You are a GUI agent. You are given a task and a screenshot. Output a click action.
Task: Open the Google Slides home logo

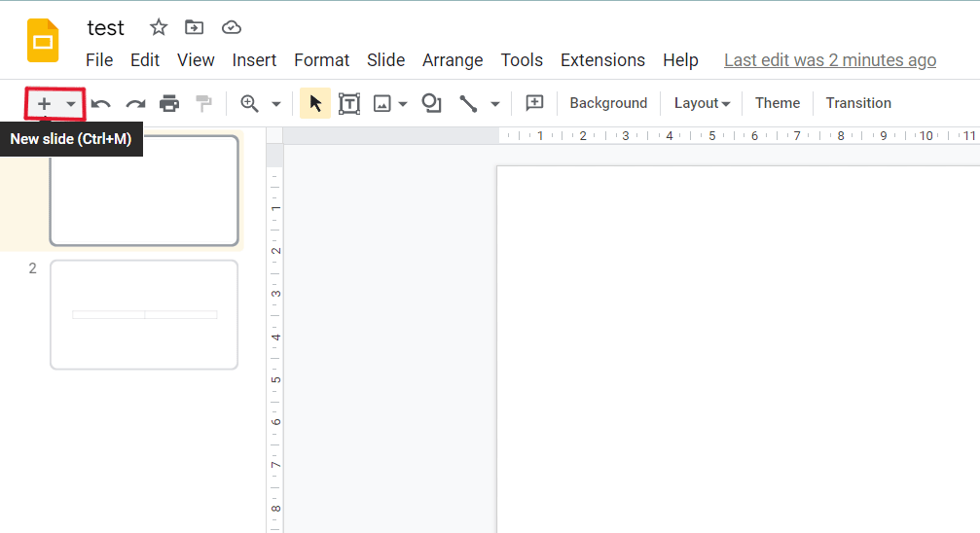tap(43, 41)
